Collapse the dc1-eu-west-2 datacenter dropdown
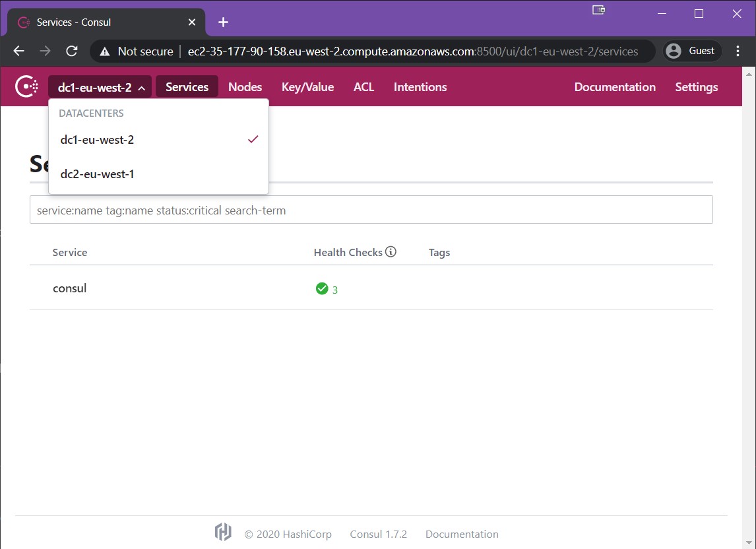This screenshot has width=756, height=549. 100,87
